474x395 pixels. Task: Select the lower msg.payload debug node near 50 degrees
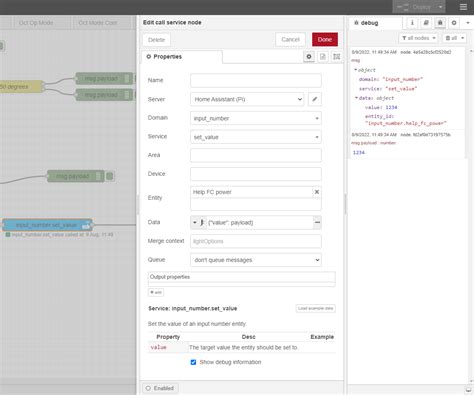tap(101, 95)
